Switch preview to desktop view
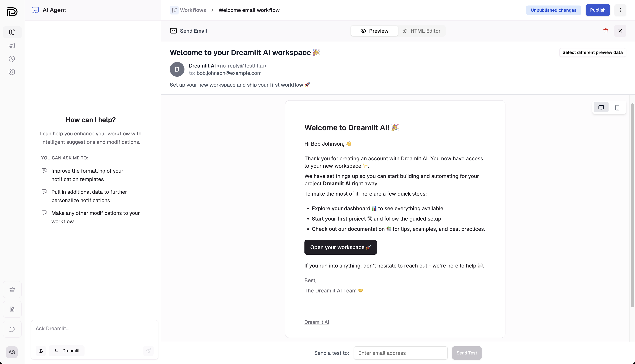The width and height of the screenshot is (635, 364). tap(601, 107)
